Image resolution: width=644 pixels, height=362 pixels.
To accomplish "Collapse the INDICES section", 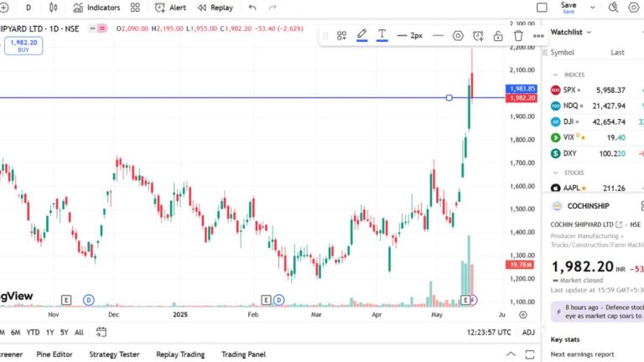I will pos(555,75).
